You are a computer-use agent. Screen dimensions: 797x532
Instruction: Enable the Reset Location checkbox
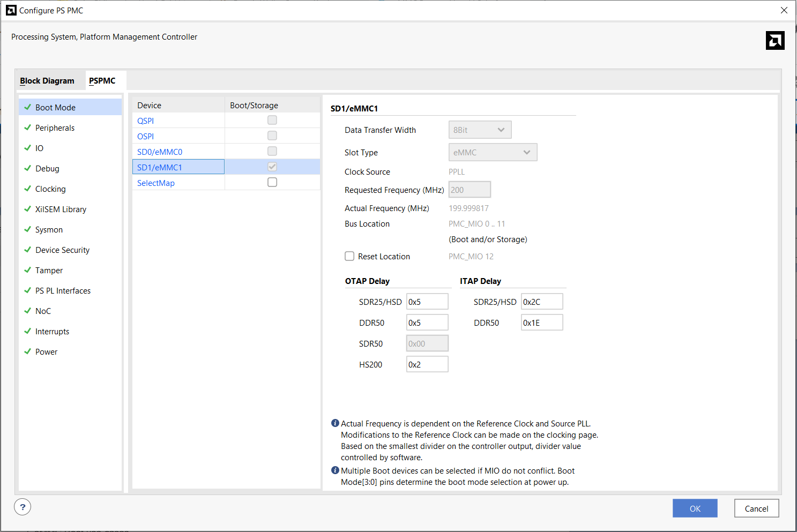(349, 256)
